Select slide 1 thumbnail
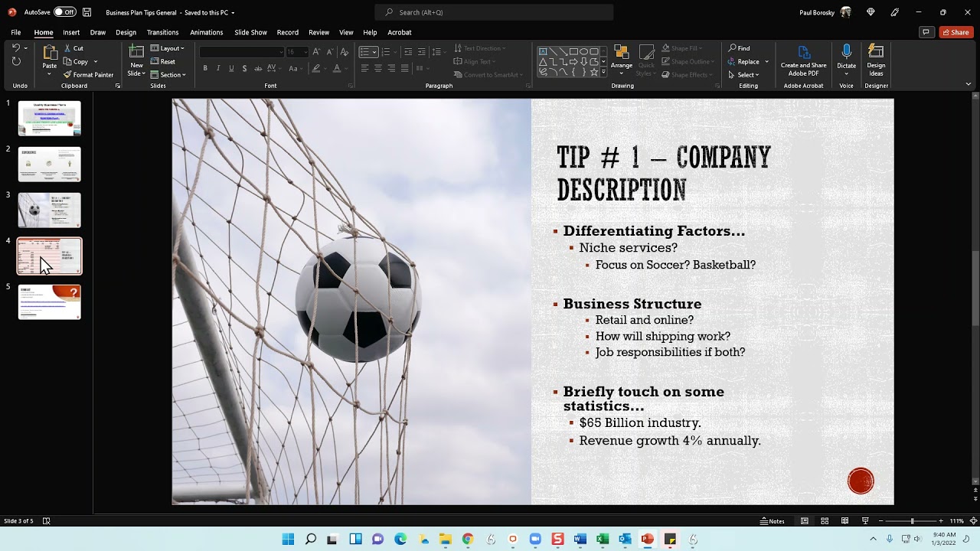The image size is (980, 551). coord(50,119)
